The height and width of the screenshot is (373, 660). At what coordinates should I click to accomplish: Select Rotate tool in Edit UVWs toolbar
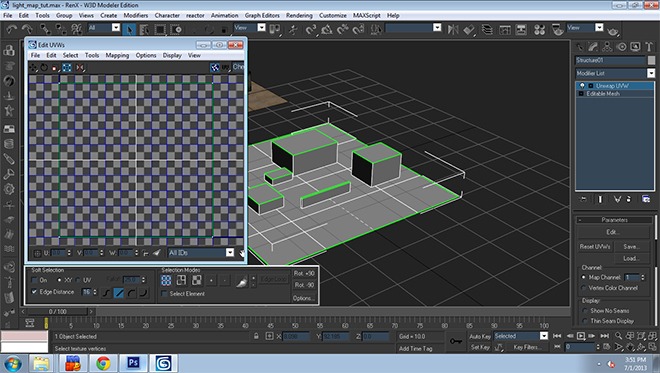point(44,67)
